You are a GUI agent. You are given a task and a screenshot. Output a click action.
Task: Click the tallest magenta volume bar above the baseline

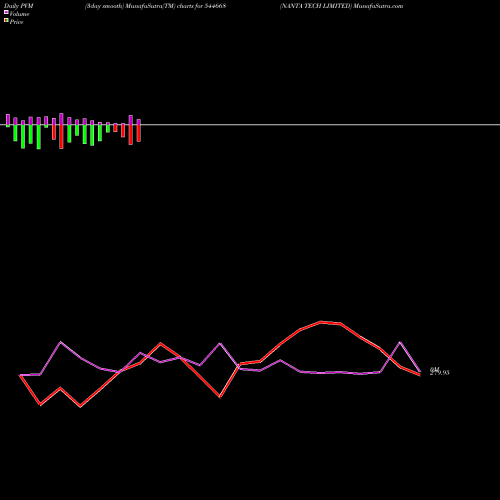point(61,119)
